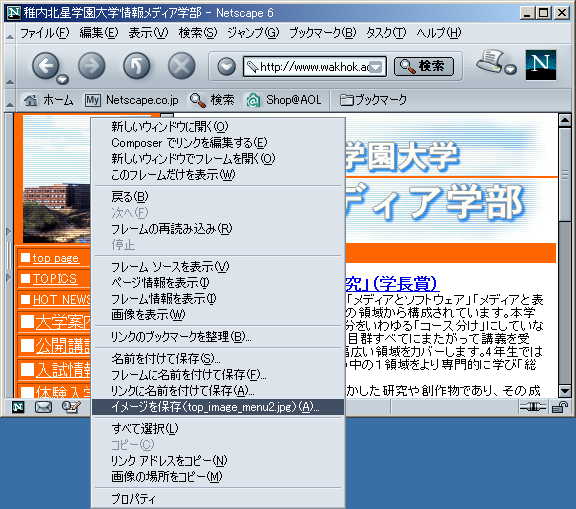This screenshot has width=576, height=509.
Task: Choose すべて選択(L)
Action: (x=218, y=429)
